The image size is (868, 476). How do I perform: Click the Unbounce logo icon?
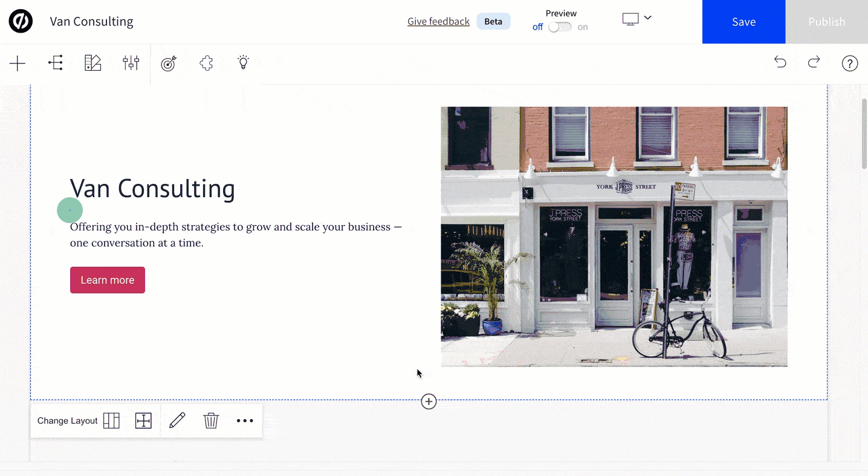coord(21,22)
